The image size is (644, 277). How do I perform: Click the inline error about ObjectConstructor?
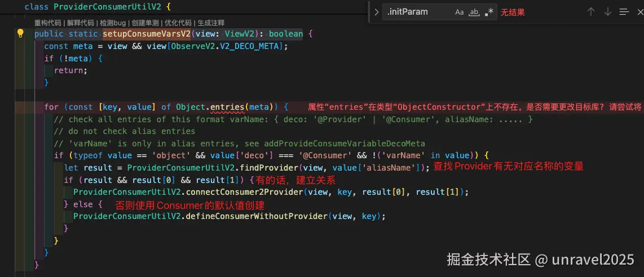475,108
